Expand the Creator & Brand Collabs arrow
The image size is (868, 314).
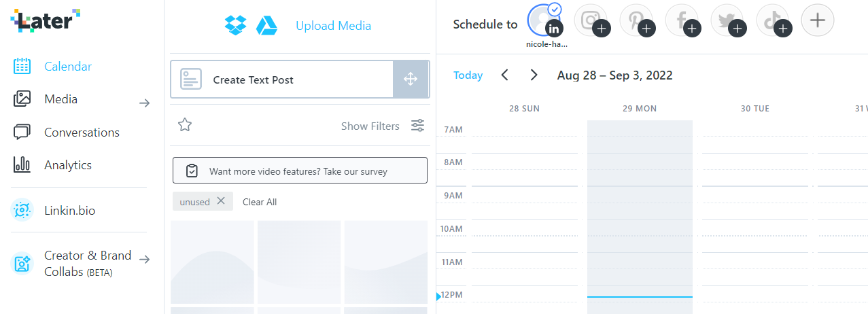click(144, 259)
